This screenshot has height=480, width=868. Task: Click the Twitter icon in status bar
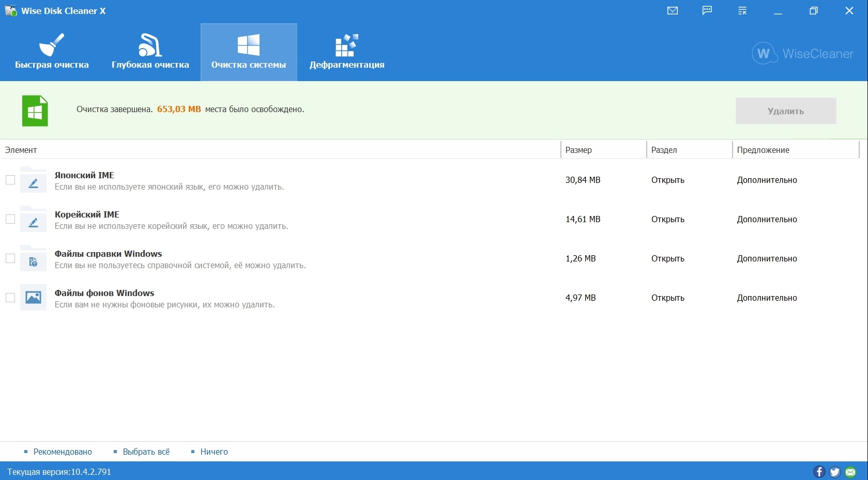point(834,472)
